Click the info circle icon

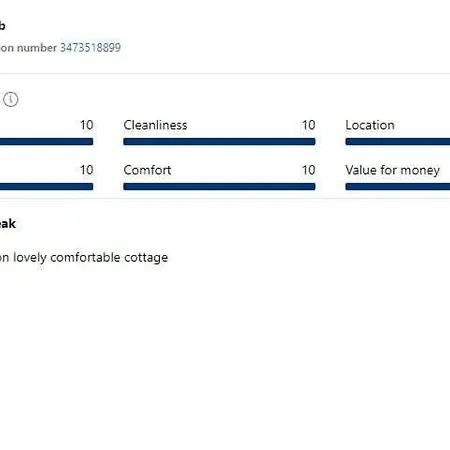click(x=11, y=99)
